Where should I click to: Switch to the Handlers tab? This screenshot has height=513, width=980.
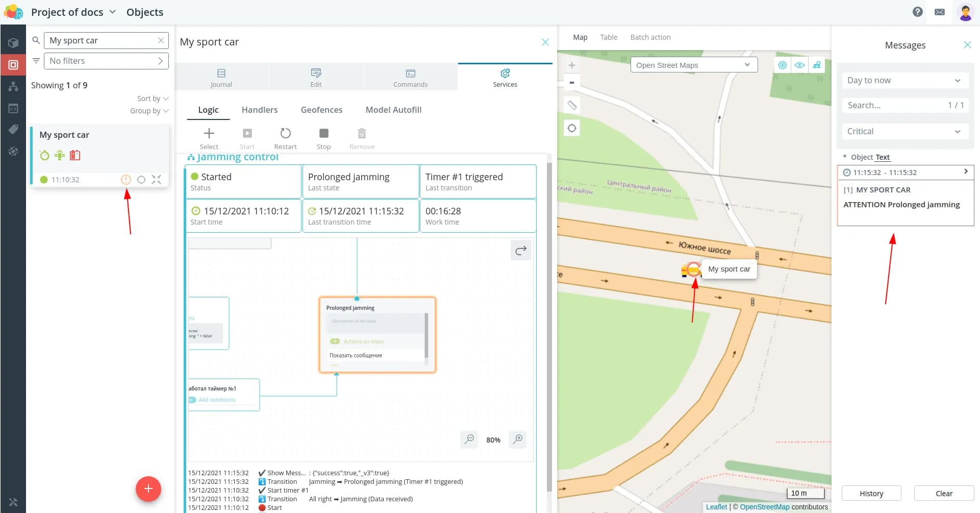pos(259,110)
